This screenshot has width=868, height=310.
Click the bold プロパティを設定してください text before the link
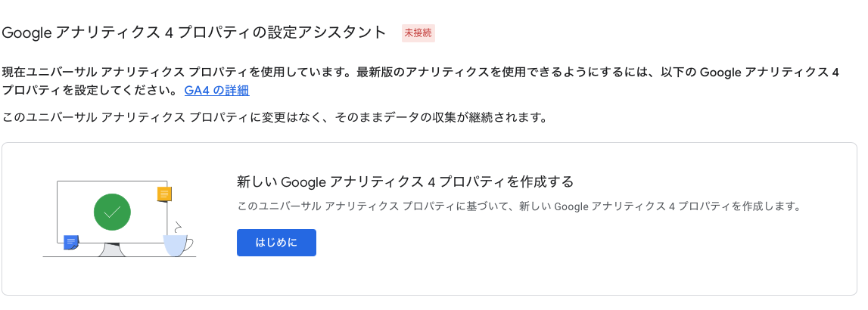pyautogui.click(x=91, y=91)
